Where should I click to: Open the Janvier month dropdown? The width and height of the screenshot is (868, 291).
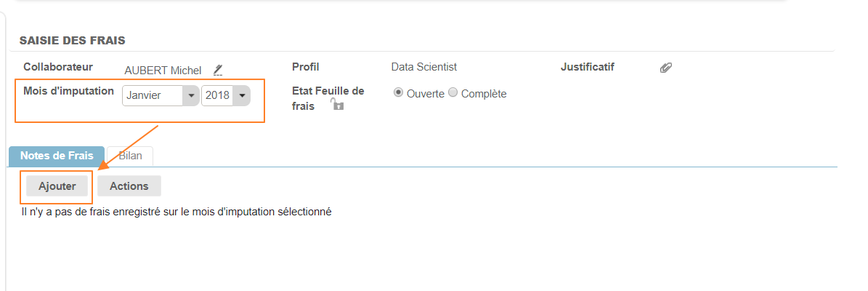click(161, 95)
